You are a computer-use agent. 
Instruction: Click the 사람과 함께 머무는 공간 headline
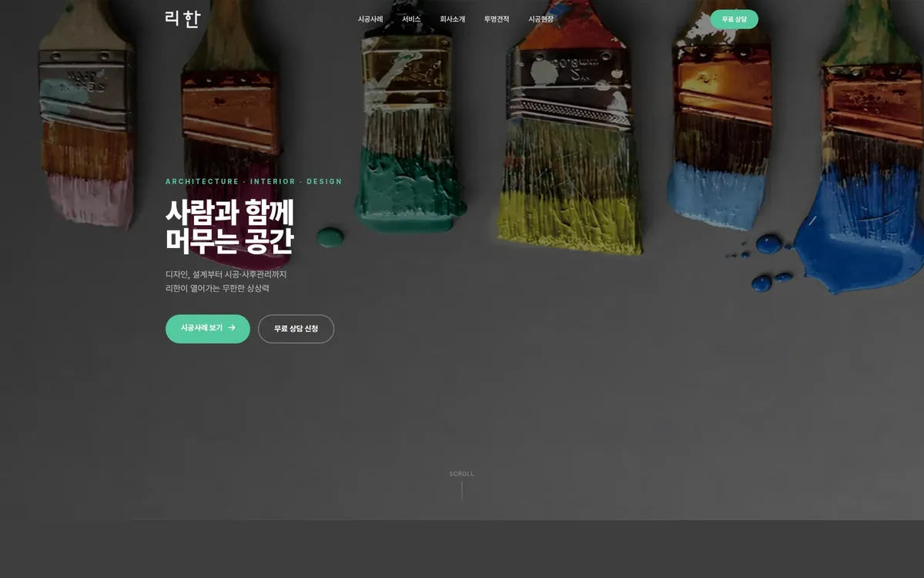(x=229, y=227)
